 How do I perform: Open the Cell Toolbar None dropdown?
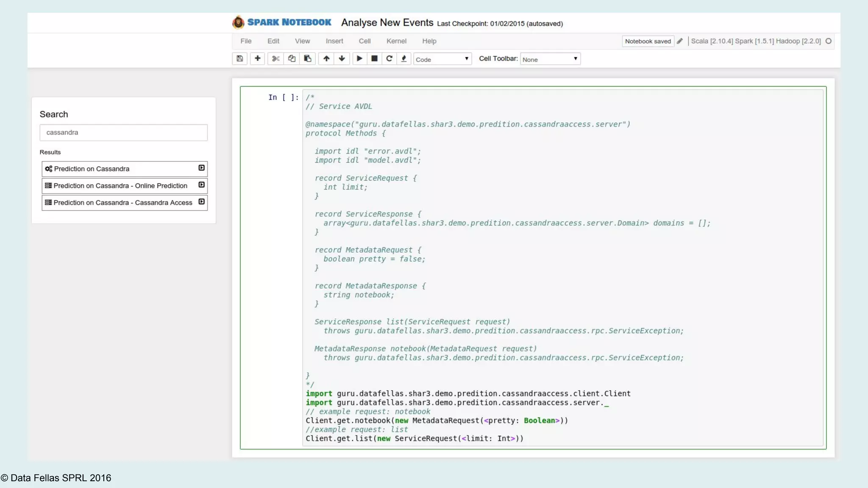click(550, 59)
